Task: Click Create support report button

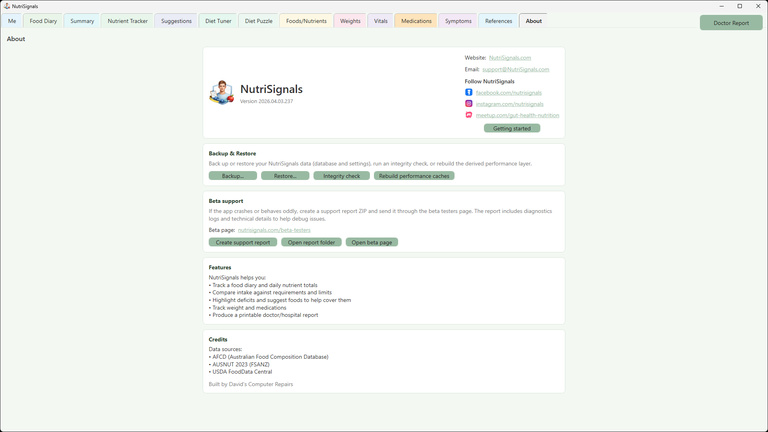Action: tap(243, 242)
